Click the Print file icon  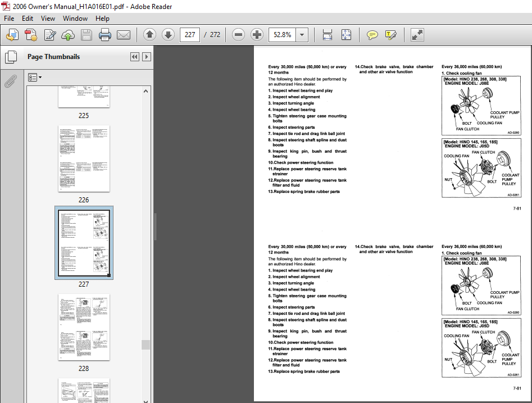coord(105,35)
